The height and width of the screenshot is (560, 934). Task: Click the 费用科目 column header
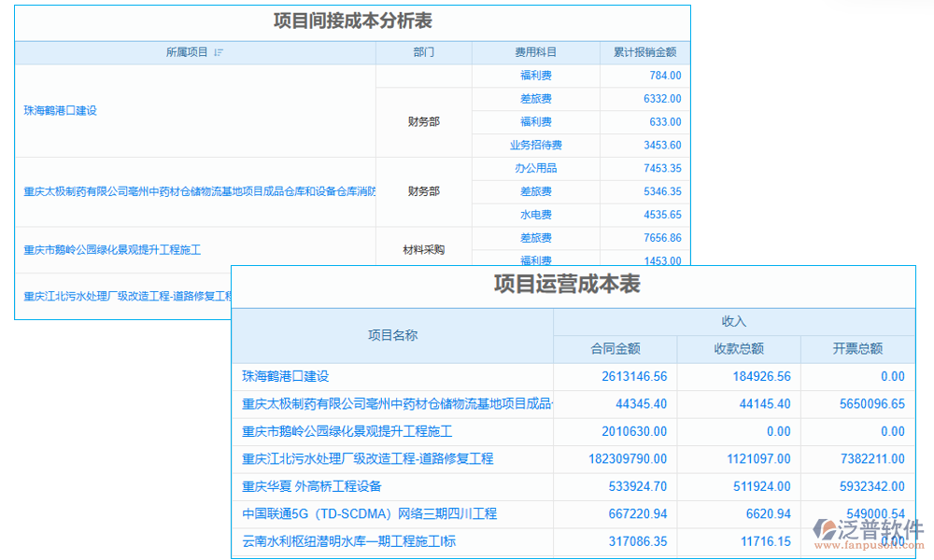pyautogui.click(x=536, y=53)
